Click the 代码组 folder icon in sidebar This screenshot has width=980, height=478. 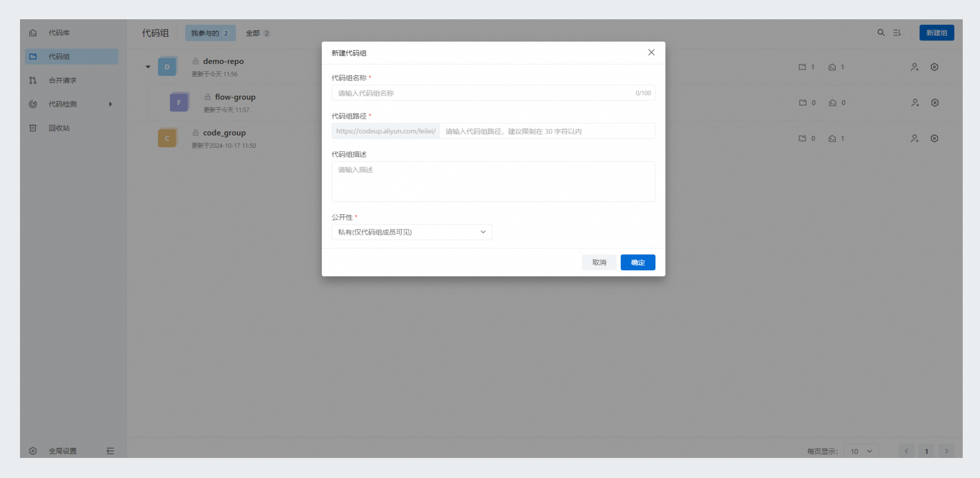pyautogui.click(x=33, y=56)
